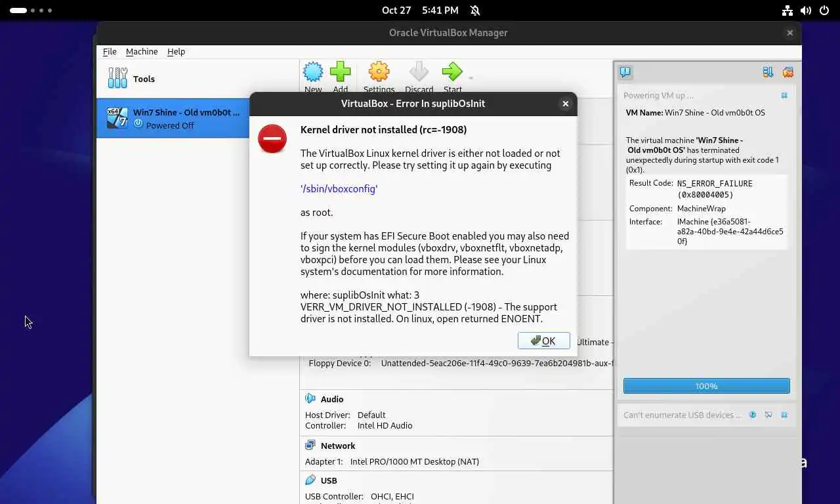Toggle the notification center icon
This screenshot has height=504, width=840.
tap(625, 72)
